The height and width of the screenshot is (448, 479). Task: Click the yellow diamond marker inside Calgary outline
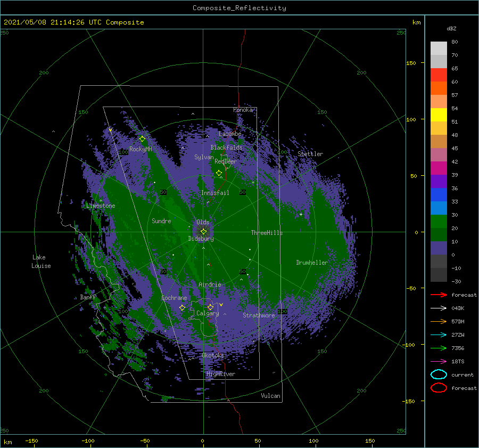(210, 307)
